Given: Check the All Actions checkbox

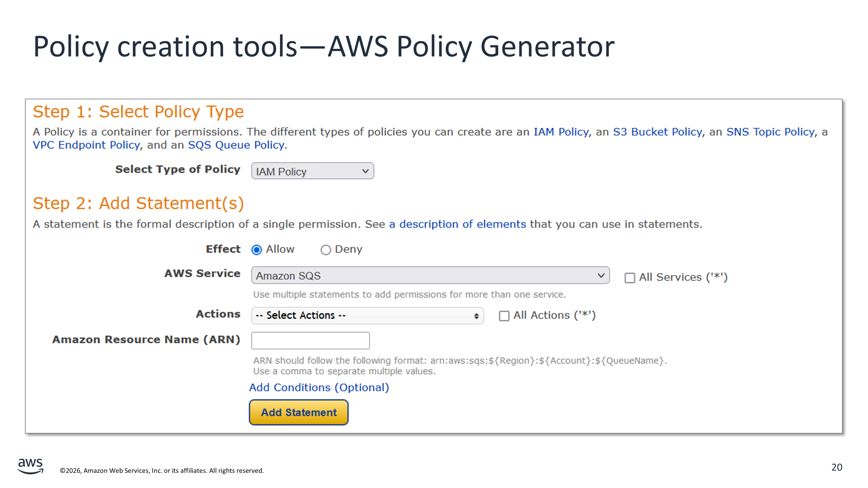Looking at the screenshot, I should click(504, 316).
